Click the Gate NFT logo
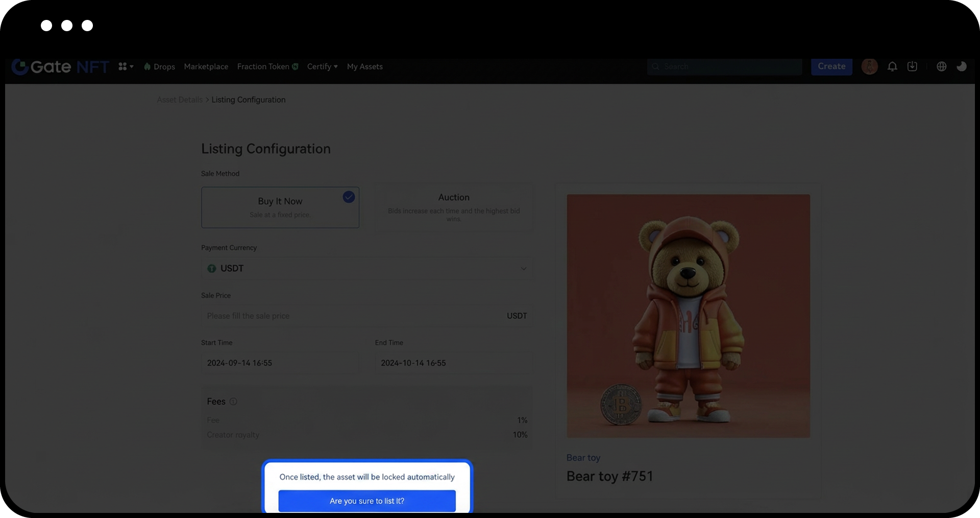Screen dimensions: 980x518 pyautogui.click(x=60, y=67)
